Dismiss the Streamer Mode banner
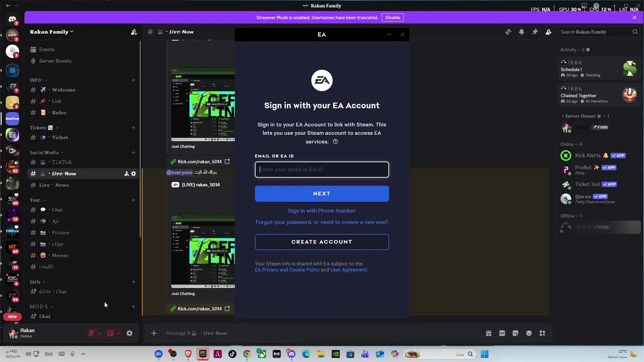 tap(634, 18)
